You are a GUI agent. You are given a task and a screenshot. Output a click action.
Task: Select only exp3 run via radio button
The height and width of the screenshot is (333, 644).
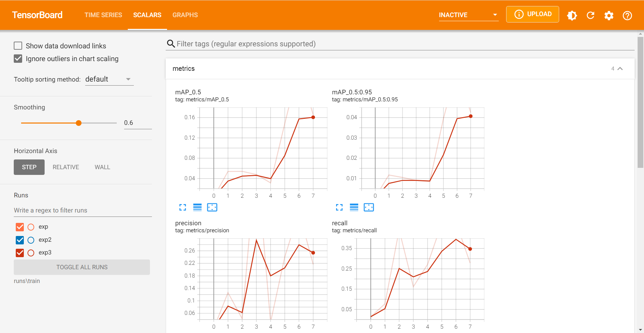coord(31,253)
